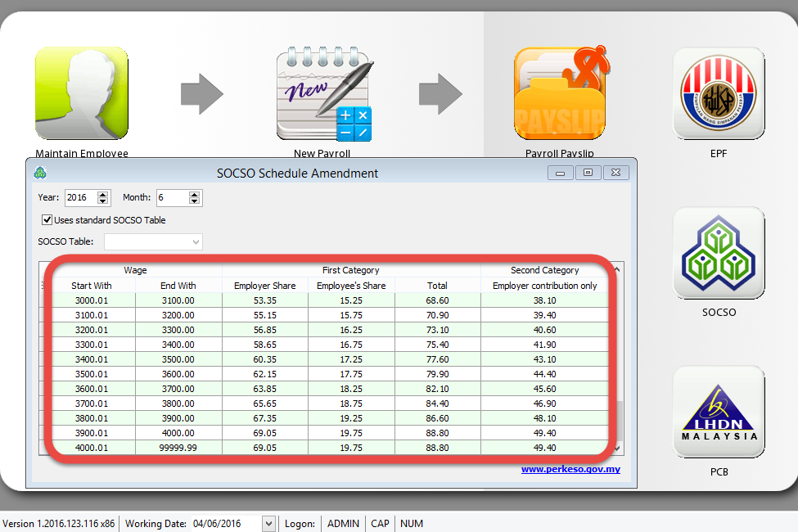Screen dimensions: 798x532
Task: Select the Second Category cell 39.40
Action: (x=544, y=315)
